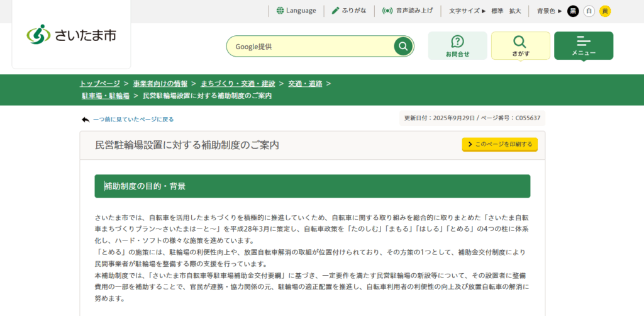
Task: Select the white 白 background color
Action: (589, 11)
